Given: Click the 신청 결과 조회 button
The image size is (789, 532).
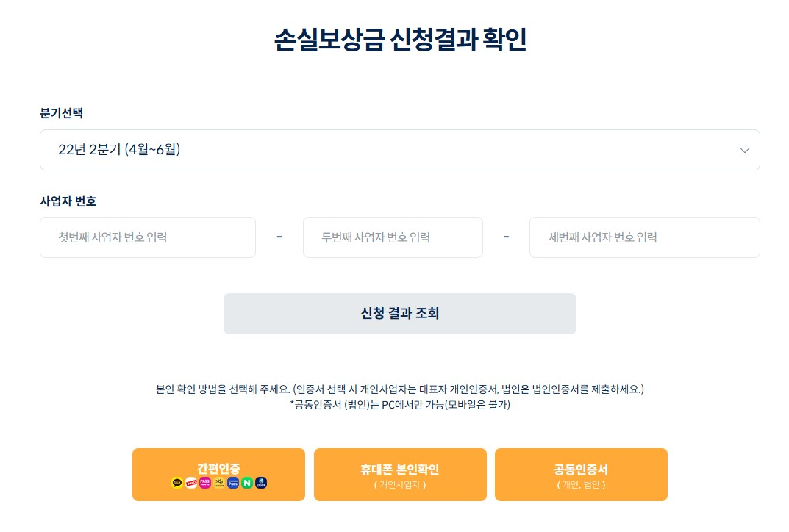Looking at the screenshot, I should 399,313.
